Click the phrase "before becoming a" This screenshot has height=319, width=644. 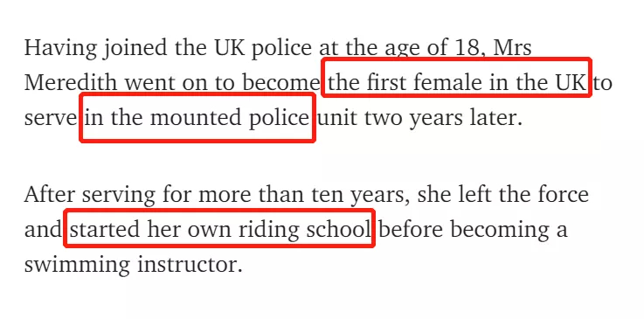pyautogui.click(x=473, y=230)
